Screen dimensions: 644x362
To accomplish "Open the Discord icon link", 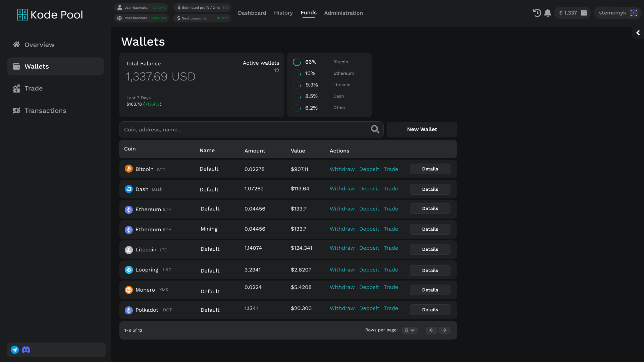I will [26, 350].
